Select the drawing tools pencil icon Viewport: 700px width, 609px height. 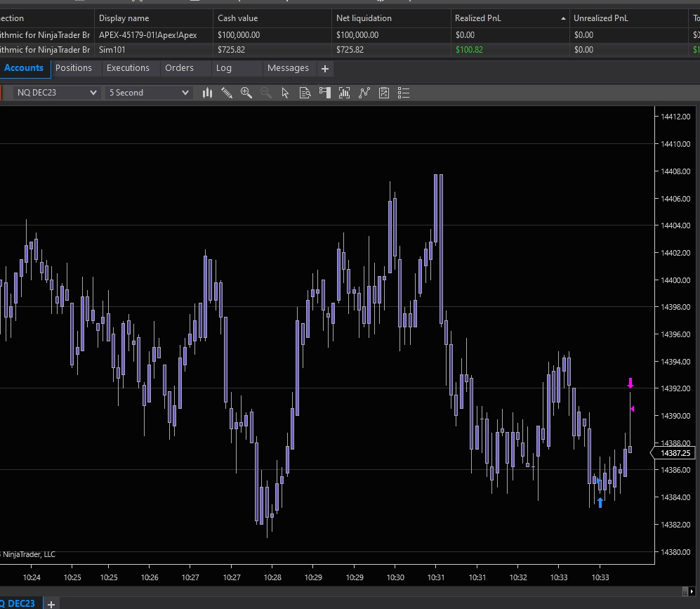pos(227,93)
